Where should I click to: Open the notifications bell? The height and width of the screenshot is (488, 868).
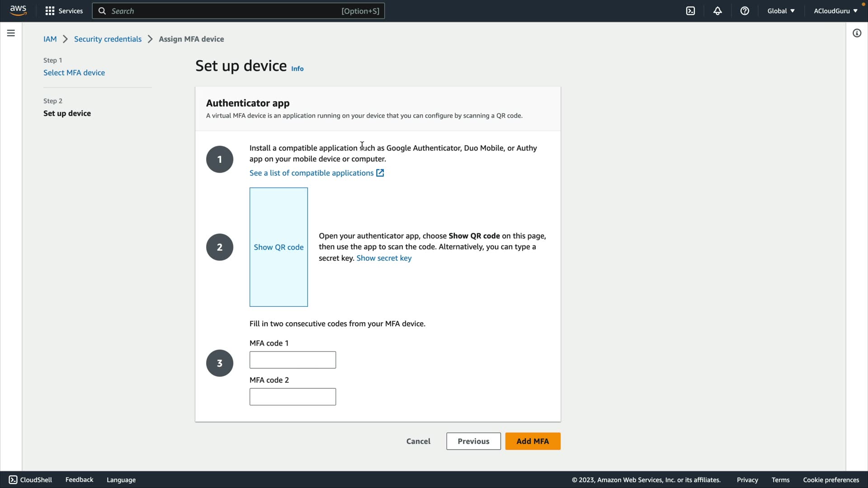[x=717, y=11]
